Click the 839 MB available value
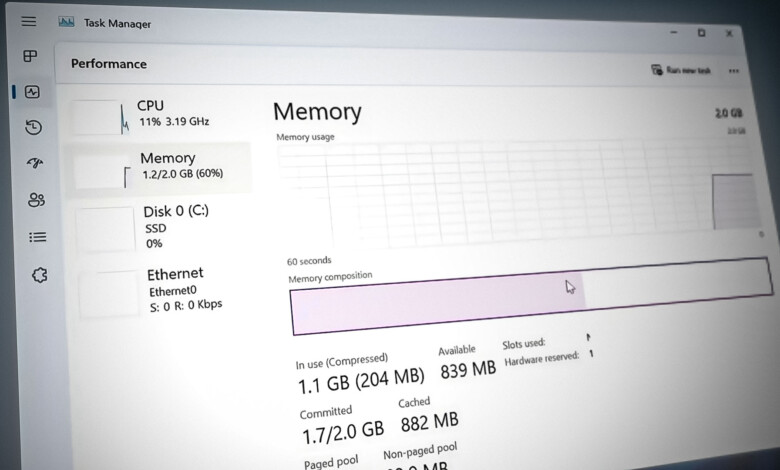The height and width of the screenshot is (470, 780). (468, 369)
